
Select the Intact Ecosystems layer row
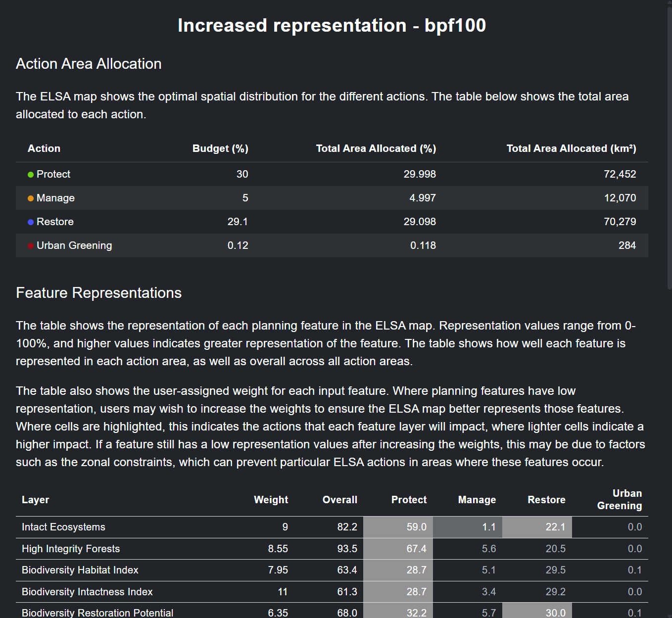click(x=63, y=527)
